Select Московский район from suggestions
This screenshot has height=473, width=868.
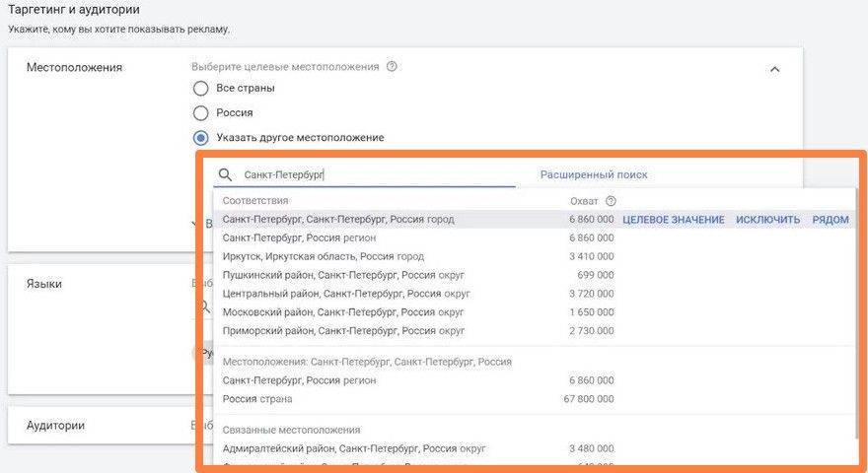pyautogui.click(x=343, y=312)
